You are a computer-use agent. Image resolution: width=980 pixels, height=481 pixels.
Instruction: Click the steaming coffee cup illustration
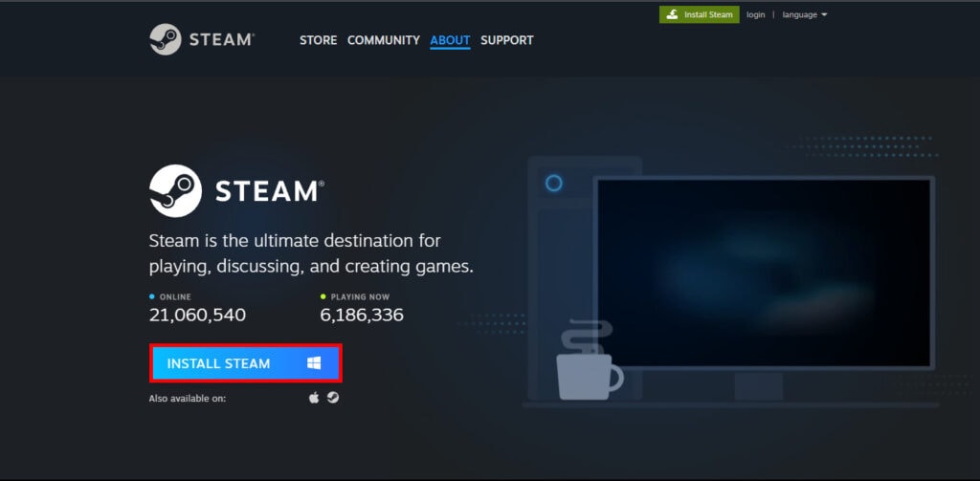pos(587,366)
